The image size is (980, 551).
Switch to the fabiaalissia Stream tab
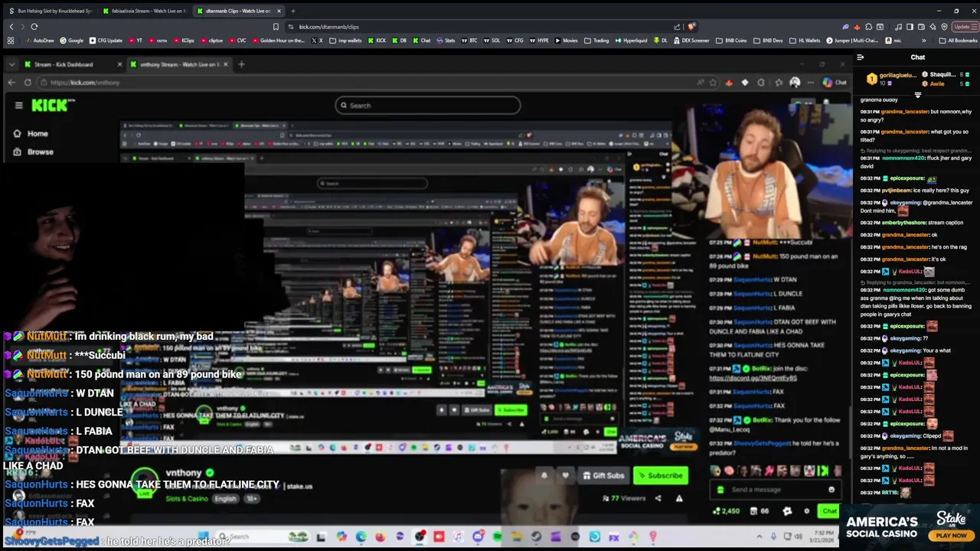point(144,11)
